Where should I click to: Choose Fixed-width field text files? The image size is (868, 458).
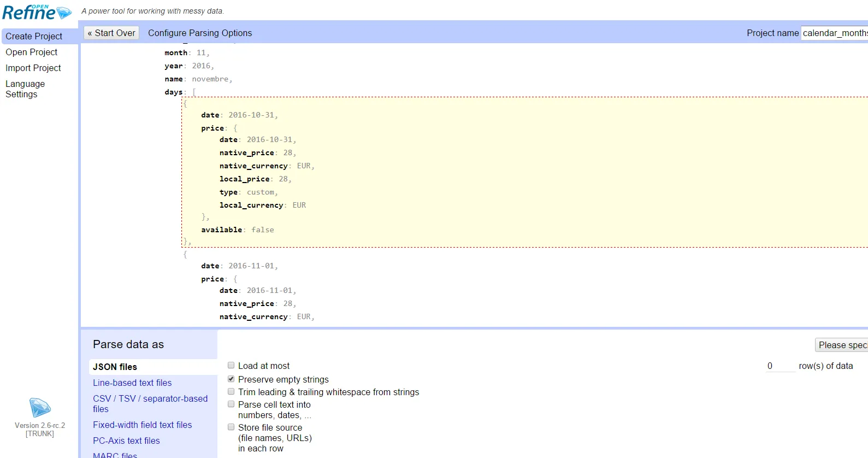143,425
